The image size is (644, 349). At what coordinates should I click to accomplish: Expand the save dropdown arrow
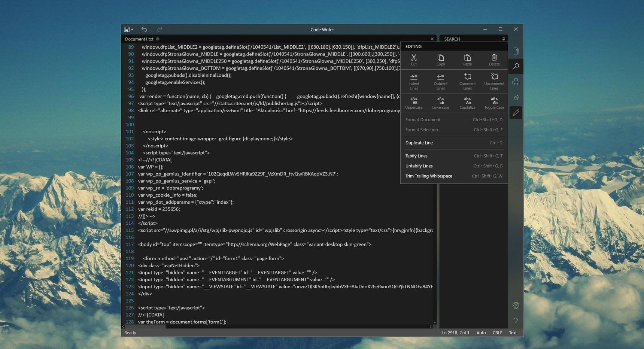(132, 30)
